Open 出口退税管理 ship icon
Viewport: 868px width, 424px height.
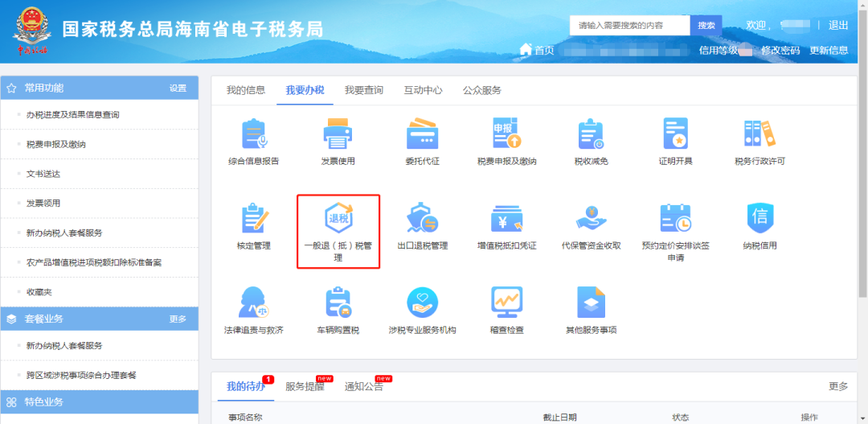(423, 218)
